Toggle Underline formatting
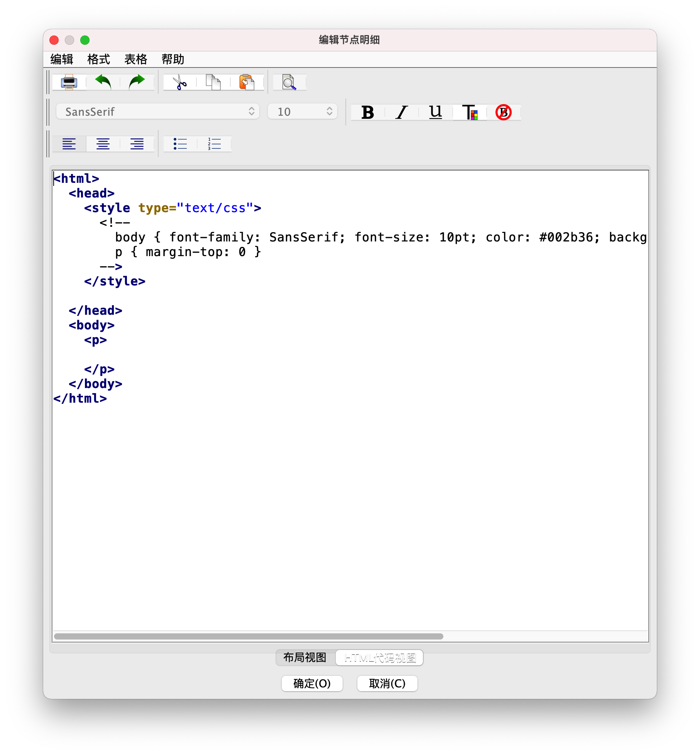The image size is (700, 756). click(435, 112)
